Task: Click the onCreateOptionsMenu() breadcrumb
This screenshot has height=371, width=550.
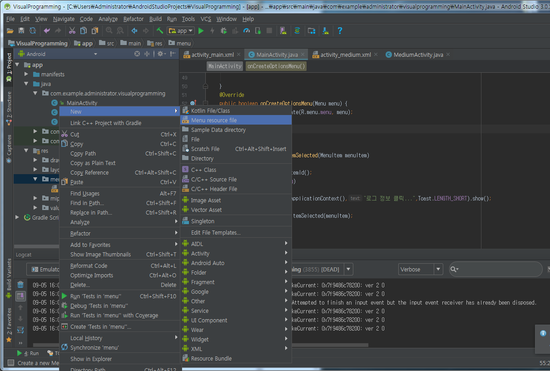Action: (276, 66)
